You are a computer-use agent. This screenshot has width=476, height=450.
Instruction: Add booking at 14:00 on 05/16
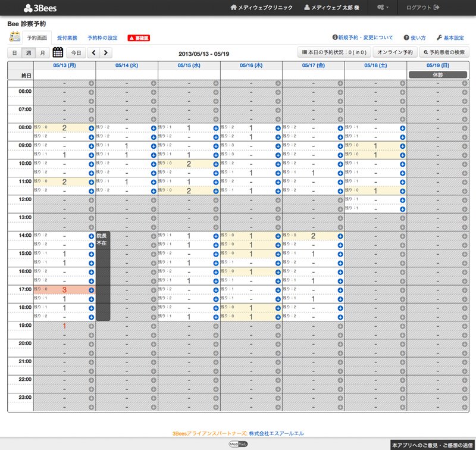[x=278, y=236]
